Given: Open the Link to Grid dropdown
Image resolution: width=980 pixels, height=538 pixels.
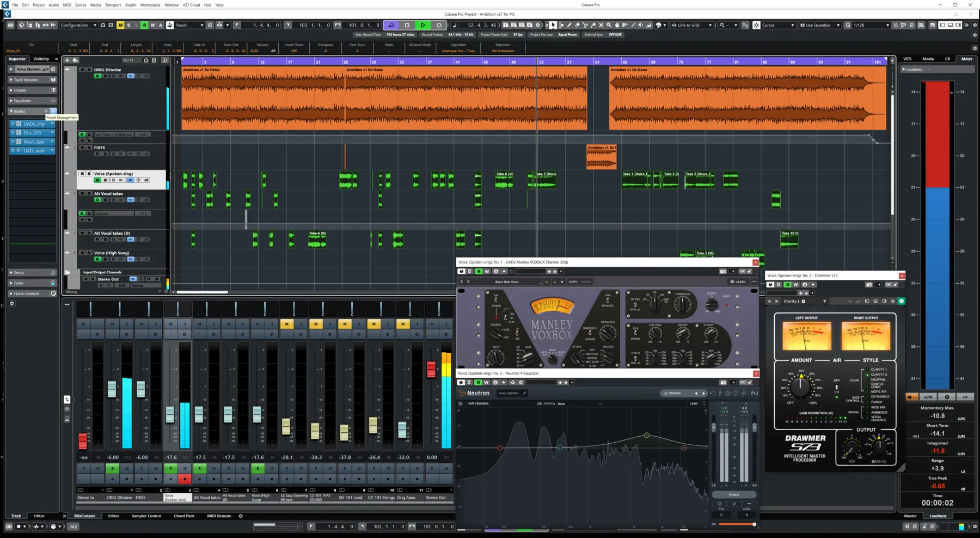Looking at the screenshot, I should (691, 25).
